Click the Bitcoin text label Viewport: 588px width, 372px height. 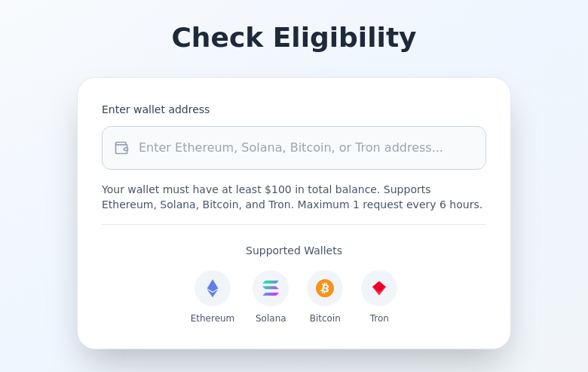tap(325, 318)
